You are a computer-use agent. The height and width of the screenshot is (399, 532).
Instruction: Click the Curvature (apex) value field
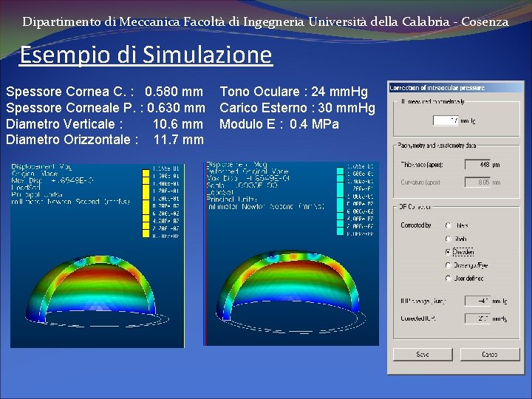[478, 183]
